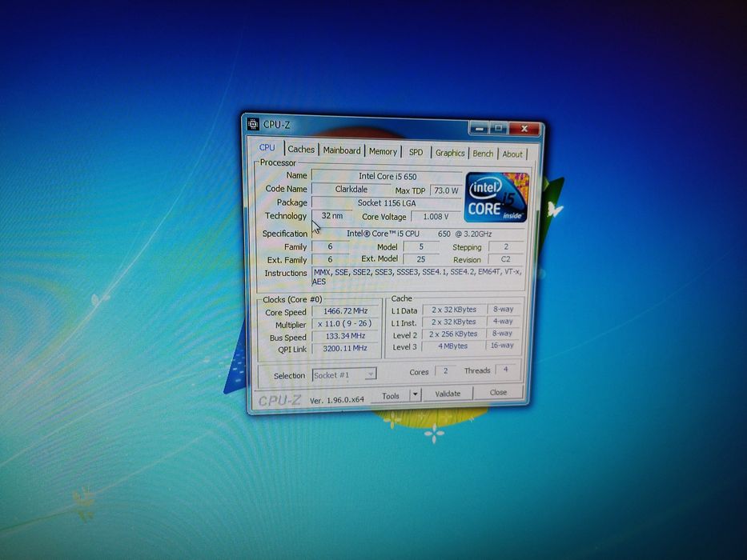Click the maximize button of CPU-Z
The width and height of the screenshot is (747, 560).
click(x=499, y=128)
